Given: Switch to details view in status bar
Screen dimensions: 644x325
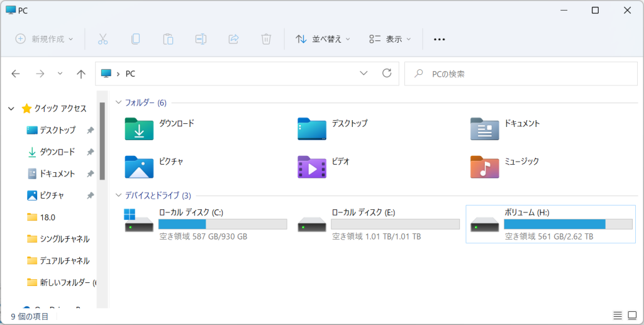Looking at the screenshot, I should pyautogui.click(x=617, y=316).
